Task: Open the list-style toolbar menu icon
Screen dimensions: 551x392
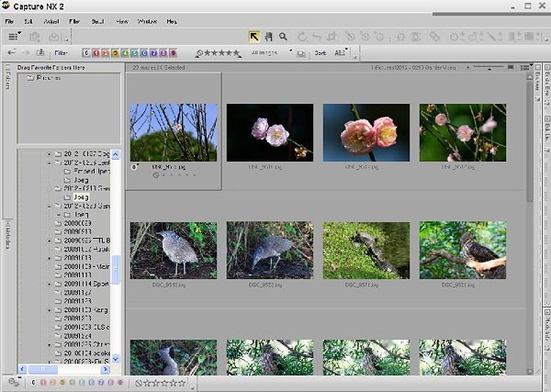Action: pos(14,36)
